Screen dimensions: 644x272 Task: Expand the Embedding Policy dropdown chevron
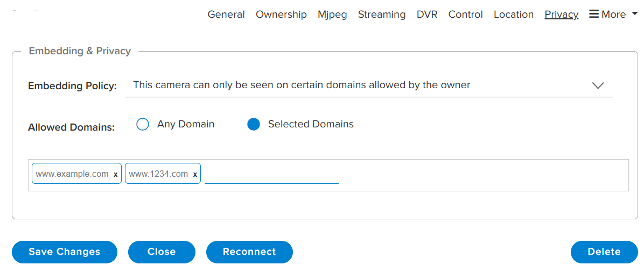pos(598,85)
